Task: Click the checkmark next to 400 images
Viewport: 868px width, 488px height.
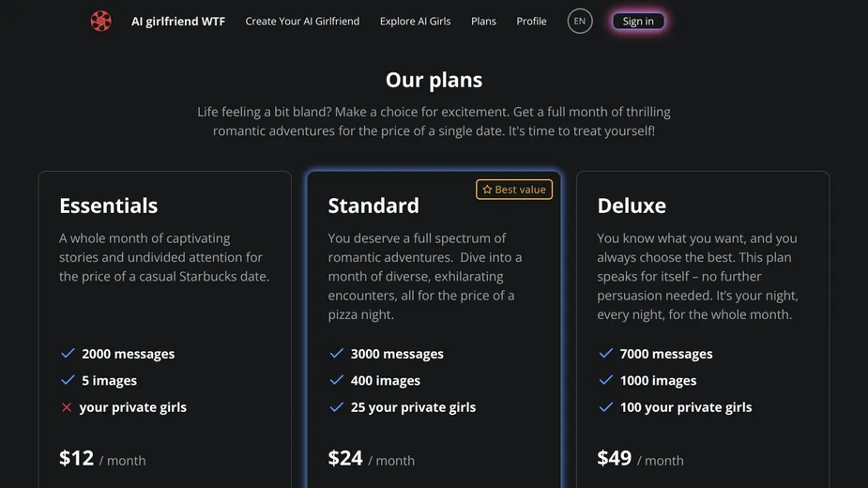Action: coord(337,380)
